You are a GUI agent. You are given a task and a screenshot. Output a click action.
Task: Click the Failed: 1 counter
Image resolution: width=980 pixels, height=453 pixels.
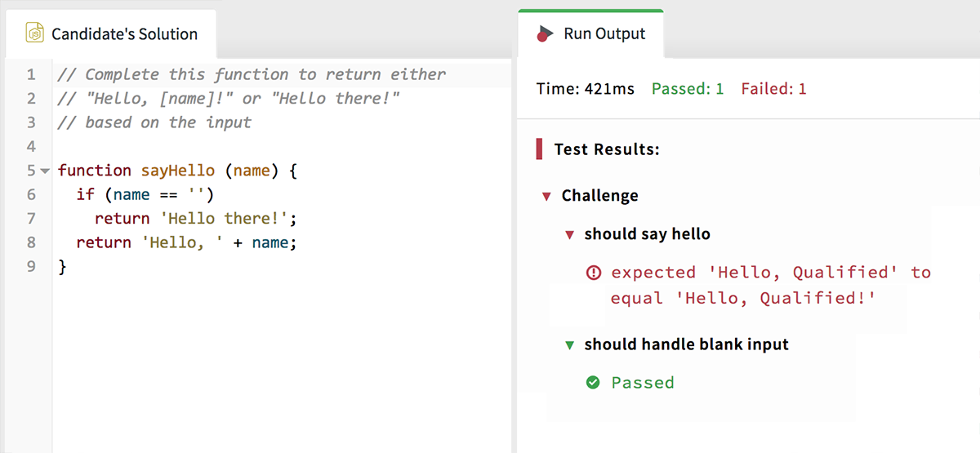[x=773, y=89]
